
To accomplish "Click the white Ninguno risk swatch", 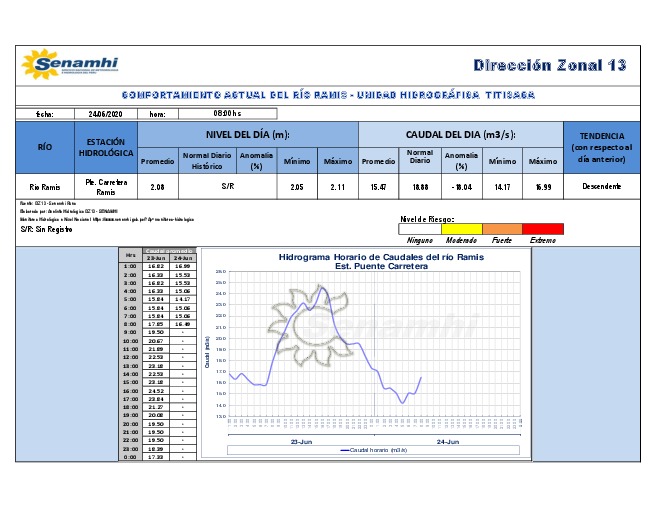I will pos(421,229).
